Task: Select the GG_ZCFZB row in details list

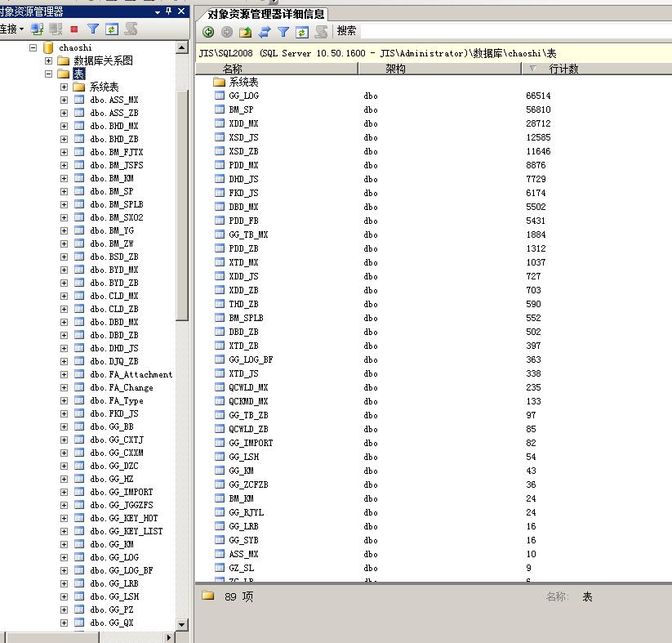Action: [434, 484]
